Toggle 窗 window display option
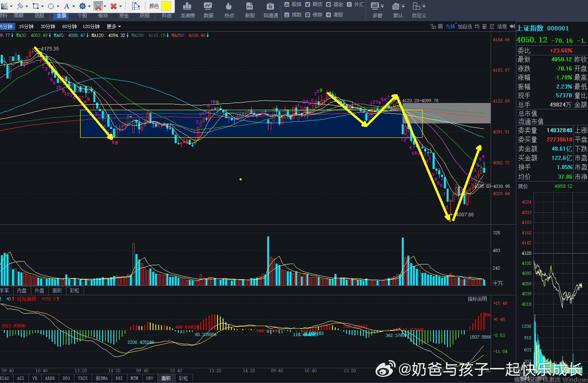 pos(485,26)
